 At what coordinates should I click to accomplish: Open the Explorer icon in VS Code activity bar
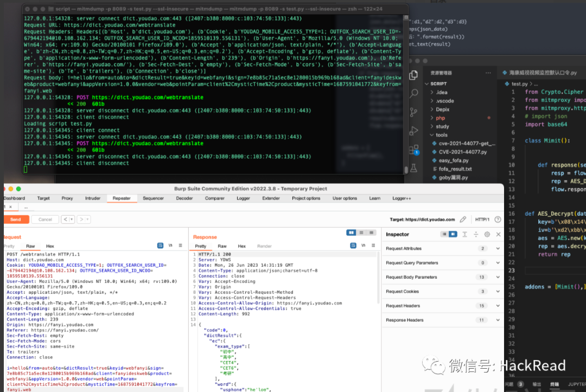[413, 75]
